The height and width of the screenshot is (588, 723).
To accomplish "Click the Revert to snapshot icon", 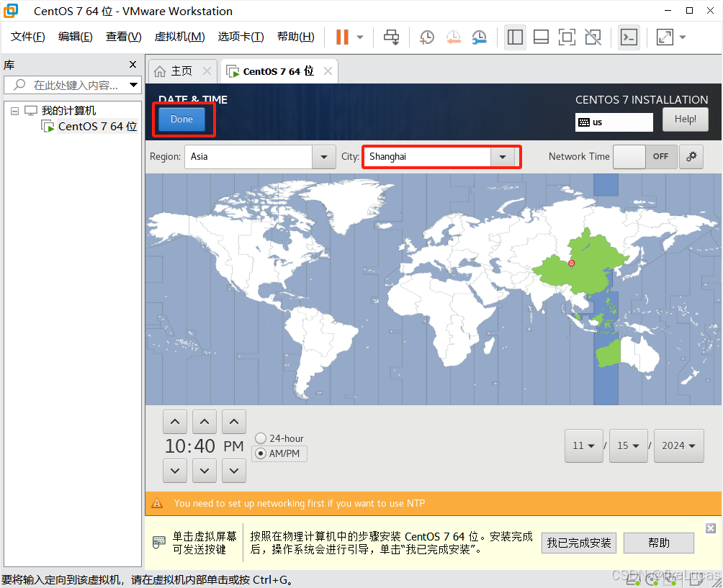I will (453, 37).
